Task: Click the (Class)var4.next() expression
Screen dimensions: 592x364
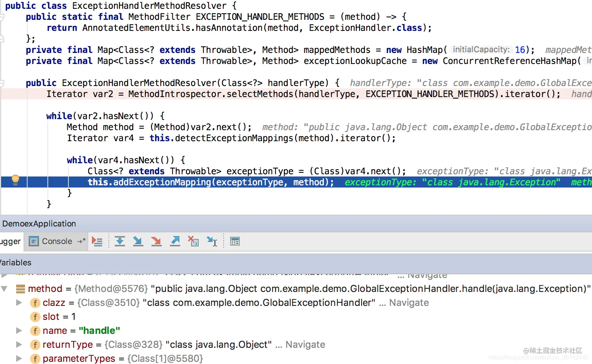Action: (355, 171)
